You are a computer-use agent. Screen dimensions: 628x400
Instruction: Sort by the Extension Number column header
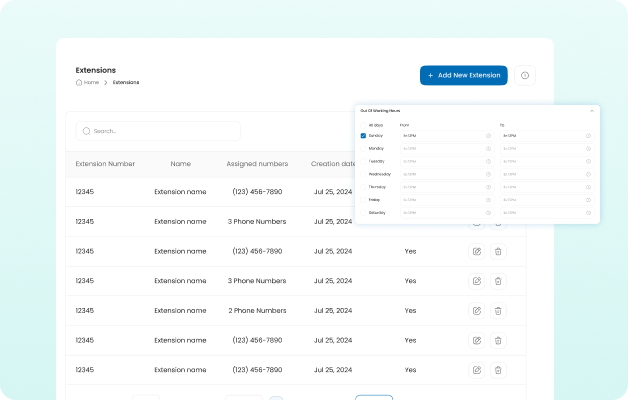(105, 164)
